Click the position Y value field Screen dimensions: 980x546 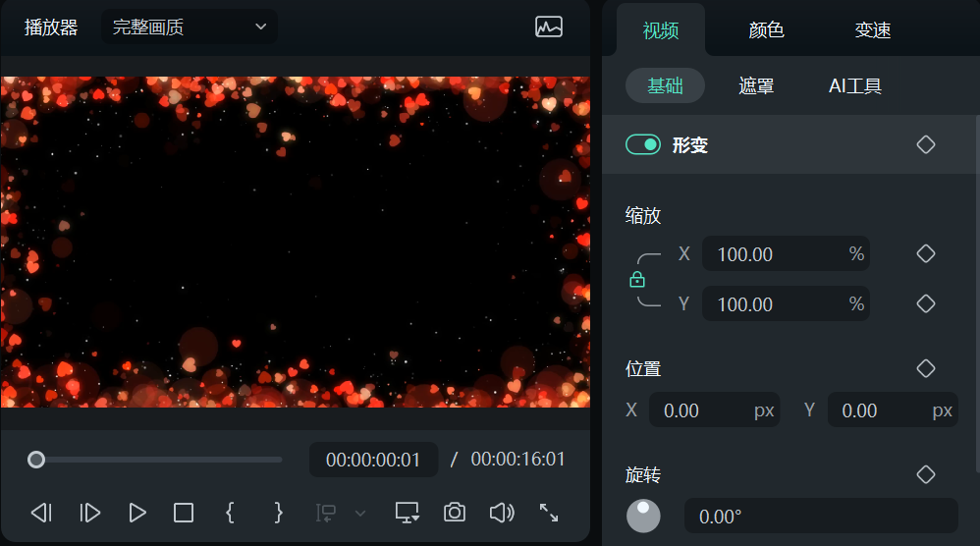click(893, 409)
